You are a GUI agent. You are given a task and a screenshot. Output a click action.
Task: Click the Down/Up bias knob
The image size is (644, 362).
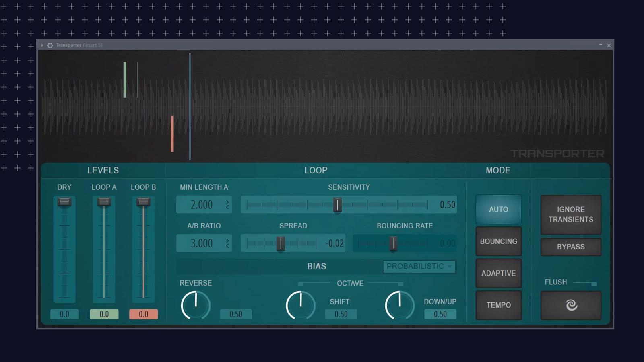point(399,305)
